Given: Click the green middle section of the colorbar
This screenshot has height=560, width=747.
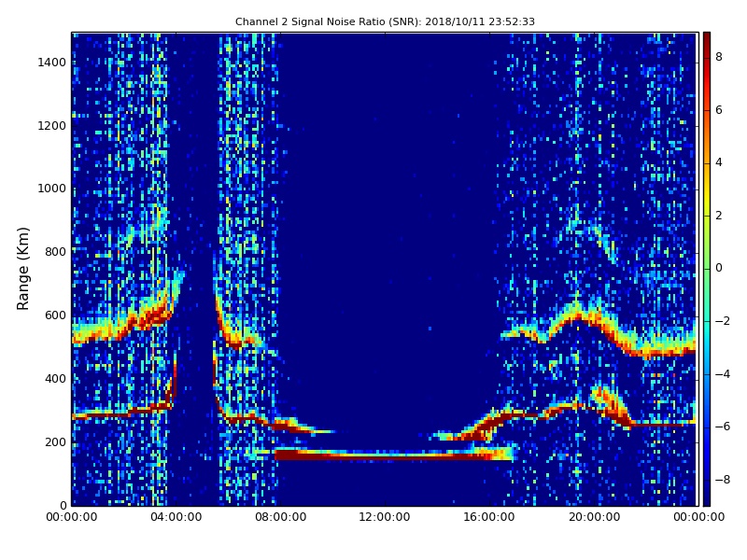Looking at the screenshot, I should point(707,269).
